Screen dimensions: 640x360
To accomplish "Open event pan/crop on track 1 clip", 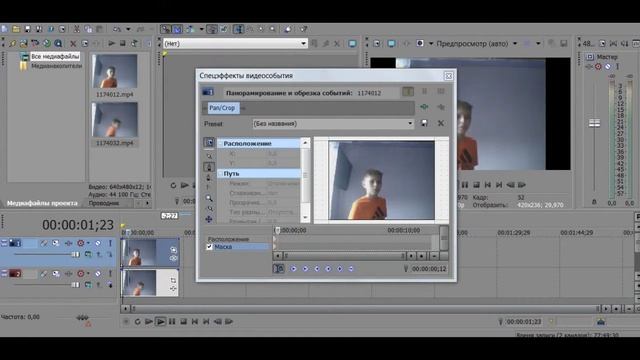I will click(x=173, y=250).
